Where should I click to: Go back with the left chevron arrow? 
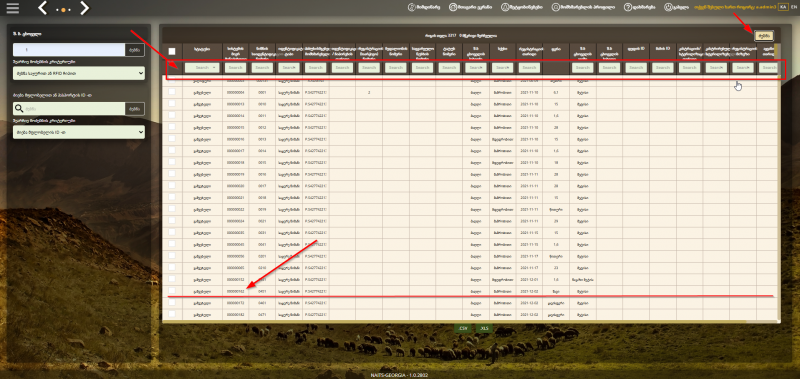(43, 8)
